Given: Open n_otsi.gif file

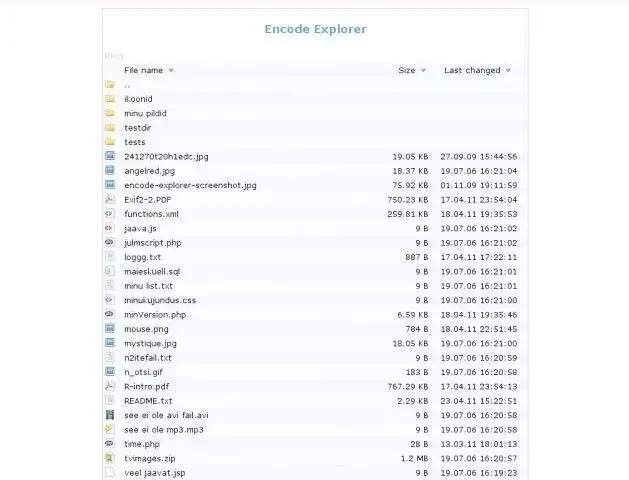Looking at the screenshot, I should pos(143,372).
